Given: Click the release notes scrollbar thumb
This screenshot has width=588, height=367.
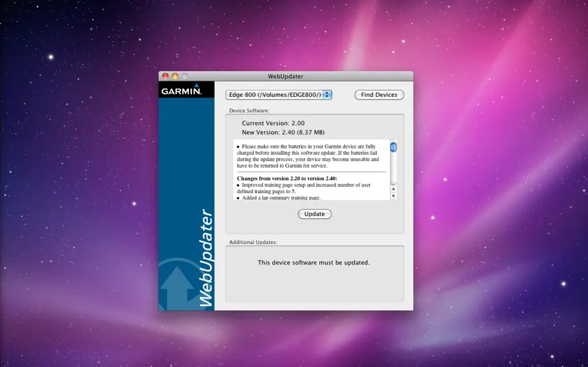Looking at the screenshot, I should pyautogui.click(x=393, y=147).
